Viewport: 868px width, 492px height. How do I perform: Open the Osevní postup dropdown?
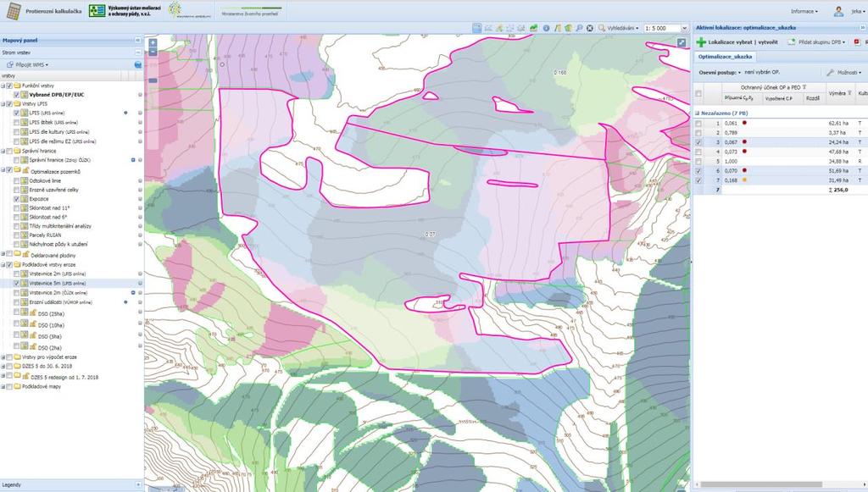tap(720, 73)
